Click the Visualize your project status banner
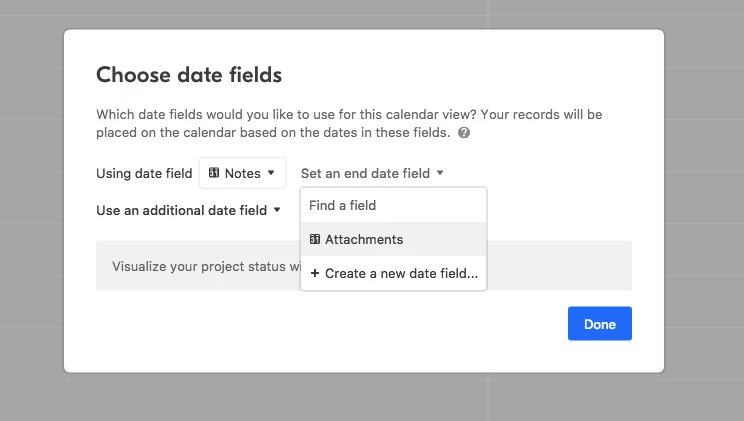The image size is (744, 421). point(198,266)
